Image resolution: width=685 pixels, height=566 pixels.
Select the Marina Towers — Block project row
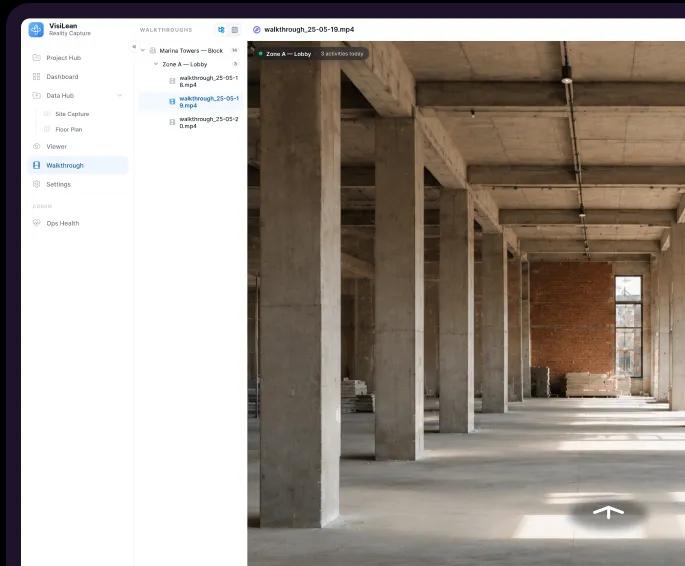click(190, 51)
